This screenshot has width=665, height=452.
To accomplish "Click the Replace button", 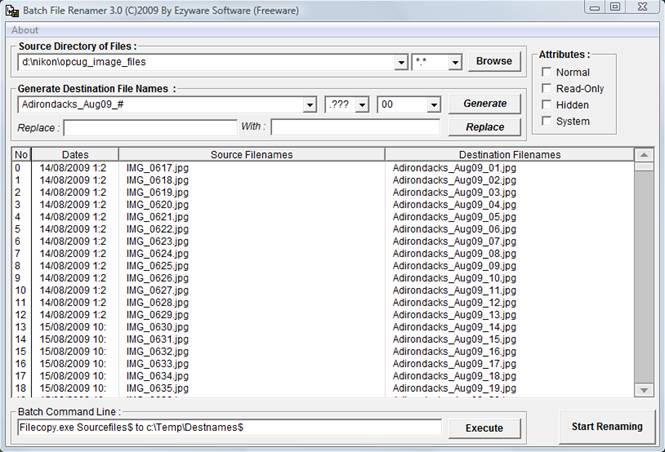I will pyautogui.click(x=485, y=127).
